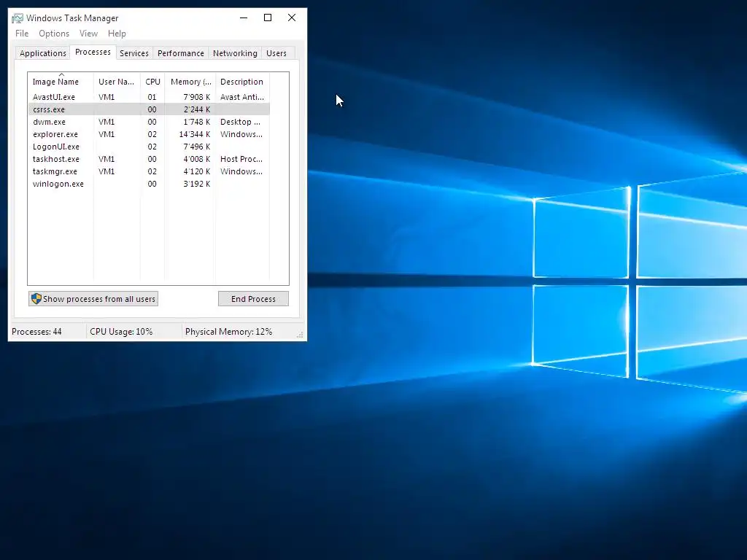The image size is (747, 560).
Task: Click the 7'496 K memory value
Action: coord(197,147)
